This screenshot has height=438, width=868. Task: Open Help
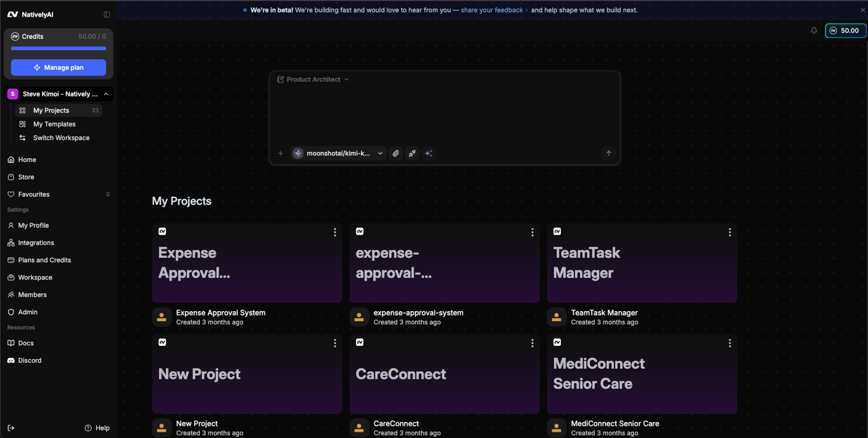coord(97,428)
